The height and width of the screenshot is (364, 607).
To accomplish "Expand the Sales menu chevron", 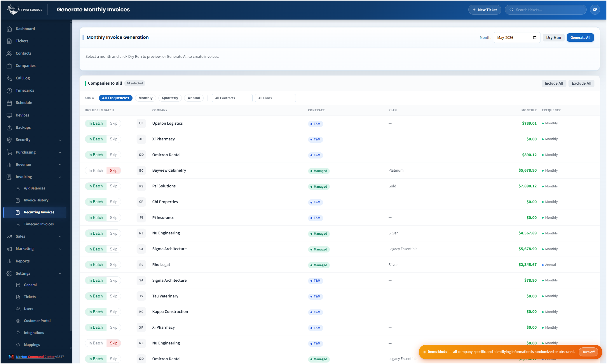I will point(60,237).
